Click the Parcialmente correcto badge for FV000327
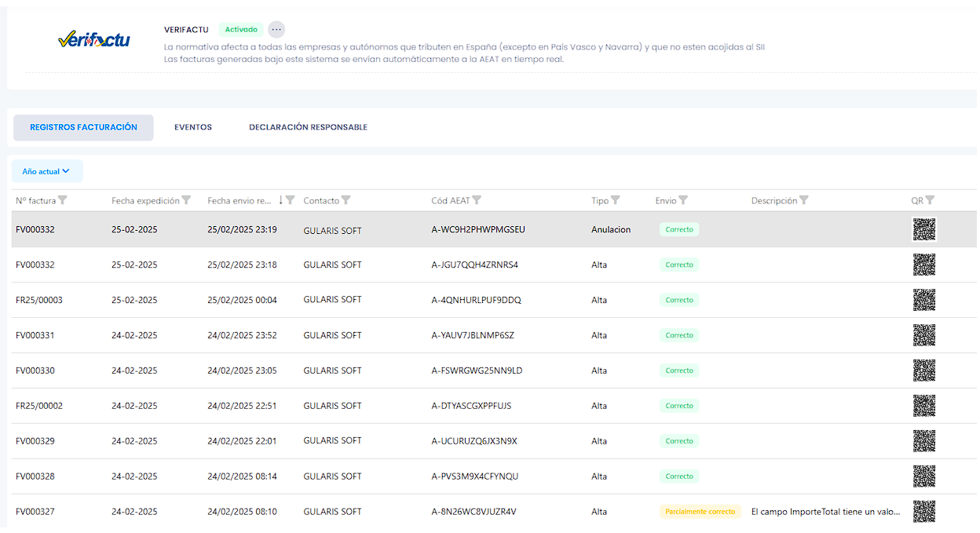Image resolution: width=980 pixels, height=533 pixels. [x=700, y=512]
